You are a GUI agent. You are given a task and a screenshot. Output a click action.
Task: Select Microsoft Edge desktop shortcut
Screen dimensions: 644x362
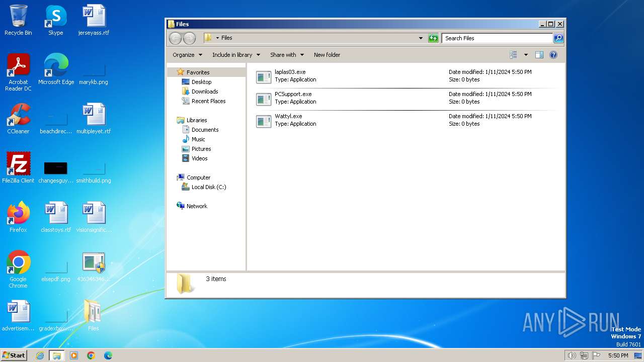(x=56, y=69)
